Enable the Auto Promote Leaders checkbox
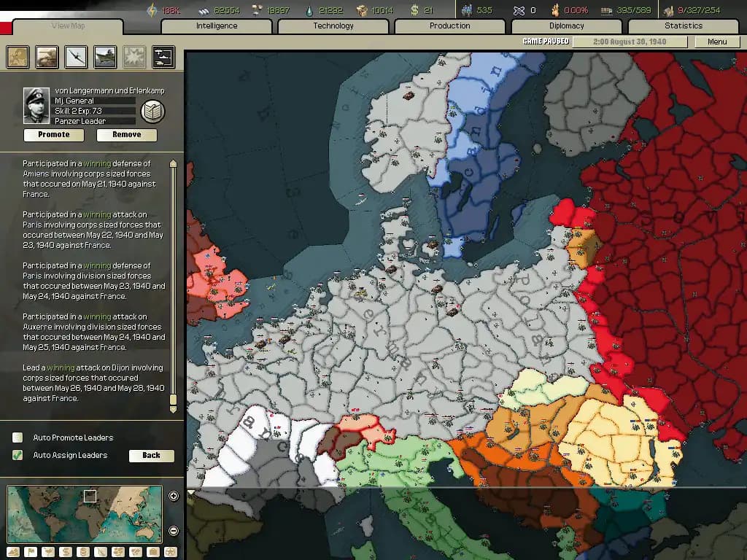 tap(18, 437)
